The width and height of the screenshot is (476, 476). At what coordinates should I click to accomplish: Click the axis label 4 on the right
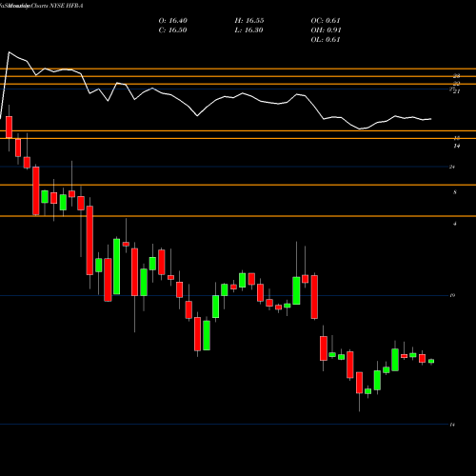click(x=455, y=224)
